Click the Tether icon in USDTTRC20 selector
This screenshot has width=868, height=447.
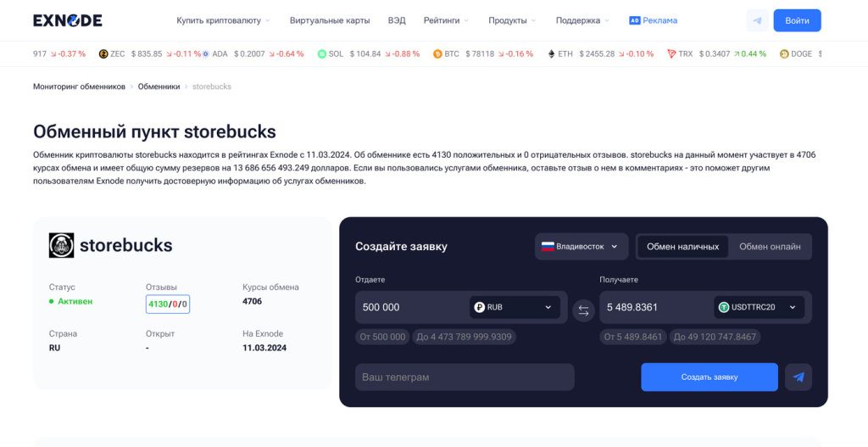[724, 307]
